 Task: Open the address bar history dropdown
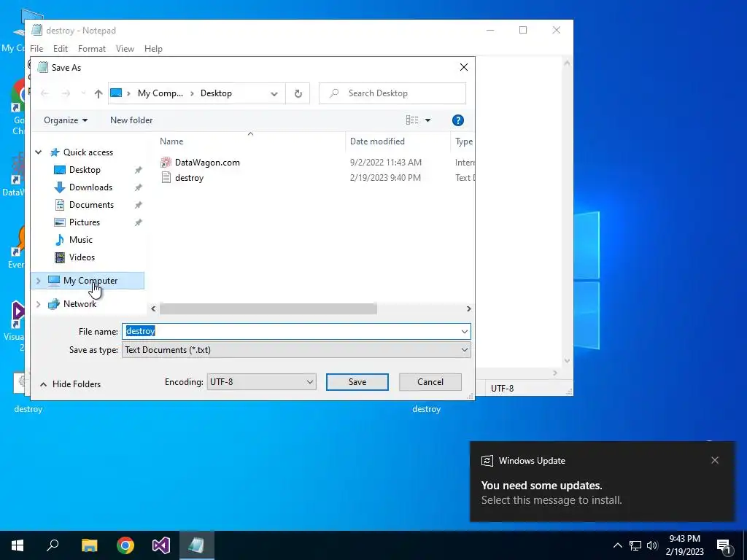click(x=274, y=93)
